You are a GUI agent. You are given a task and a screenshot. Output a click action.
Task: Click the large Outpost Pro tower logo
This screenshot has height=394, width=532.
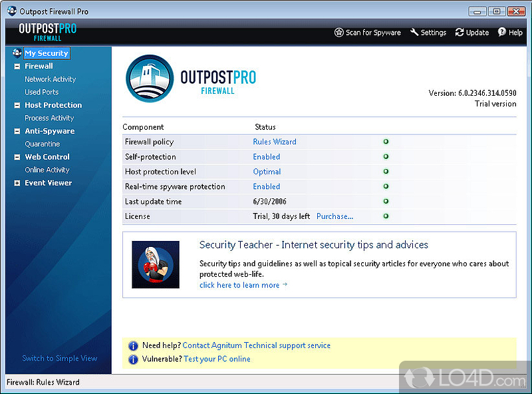tap(150, 79)
